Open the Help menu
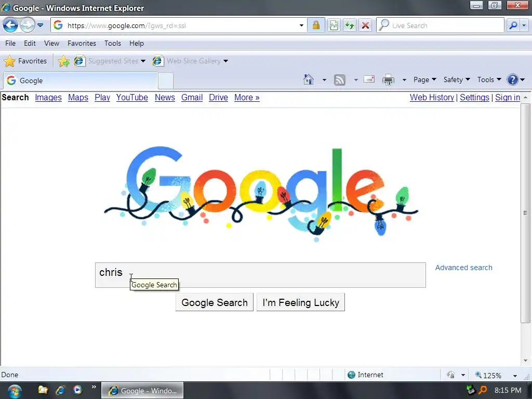This screenshot has height=399, width=532. click(137, 44)
